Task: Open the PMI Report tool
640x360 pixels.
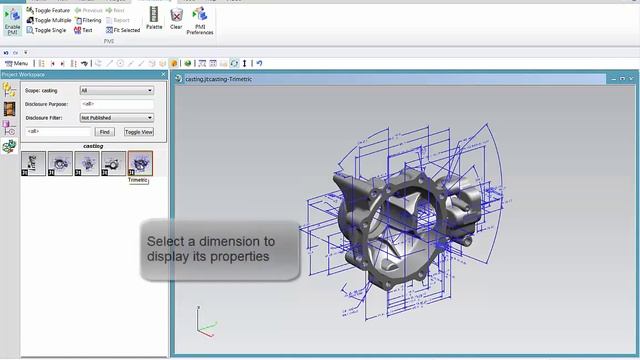Action: [x=118, y=20]
